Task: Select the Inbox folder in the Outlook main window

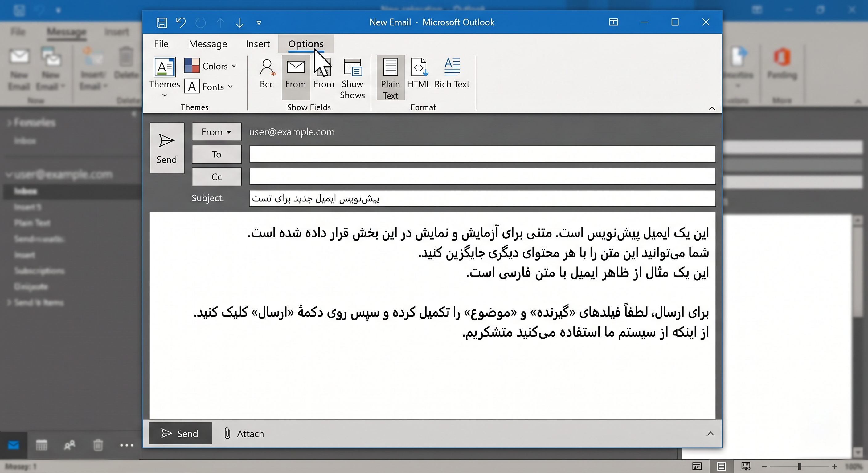Action: [x=72, y=191]
